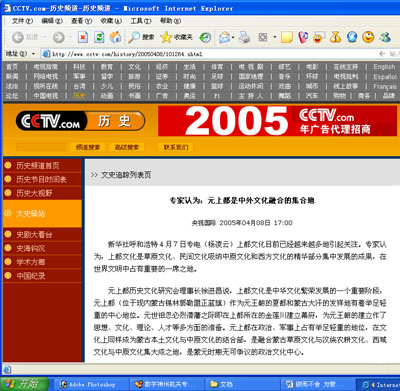The image size is (400, 391).
Task: Go to the Home page icon
Action: [115, 37]
